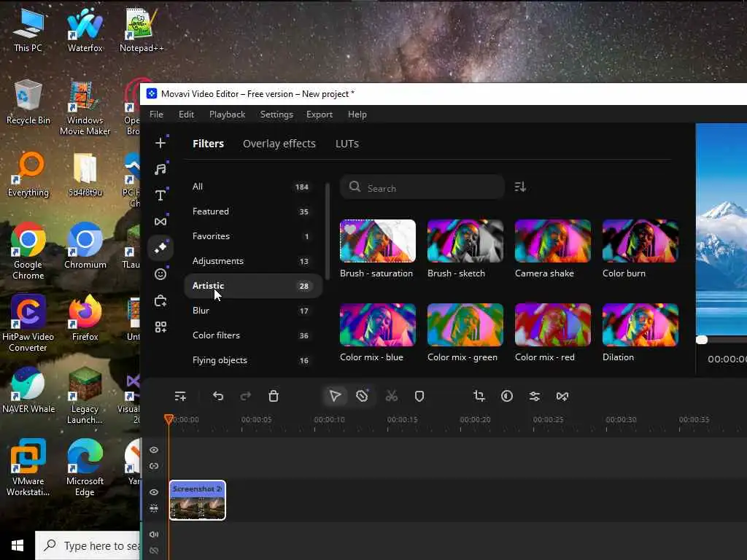
Task: Select the Blur category
Action: [x=252, y=311]
